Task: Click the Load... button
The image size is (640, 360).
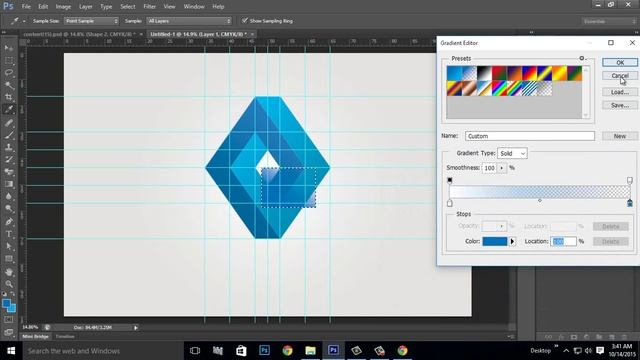Action: [x=620, y=92]
